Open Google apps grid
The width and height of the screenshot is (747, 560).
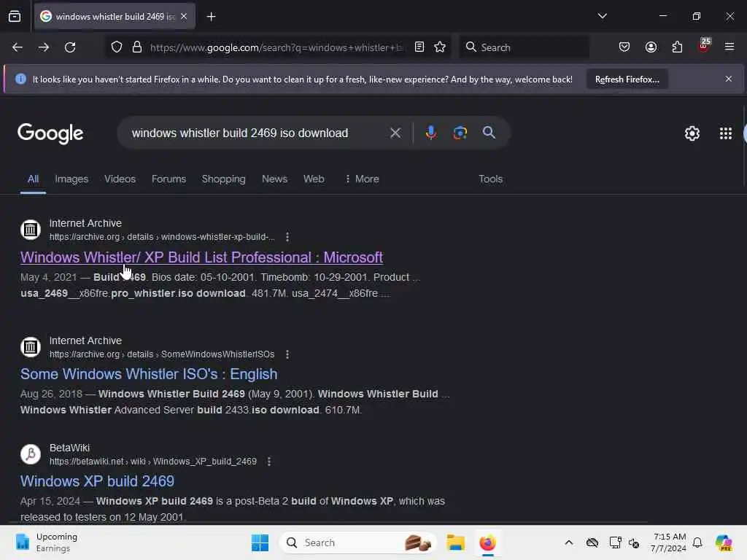pyautogui.click(x=726, y=133)
